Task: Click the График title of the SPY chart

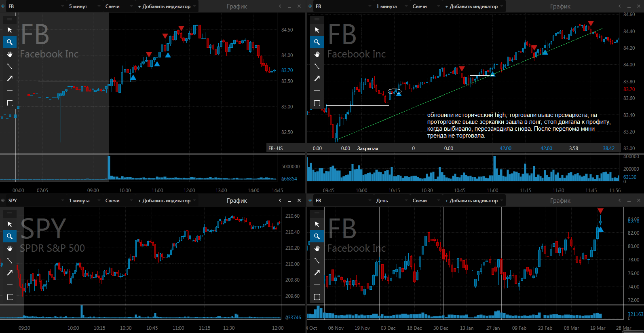Action: [237, 201]
